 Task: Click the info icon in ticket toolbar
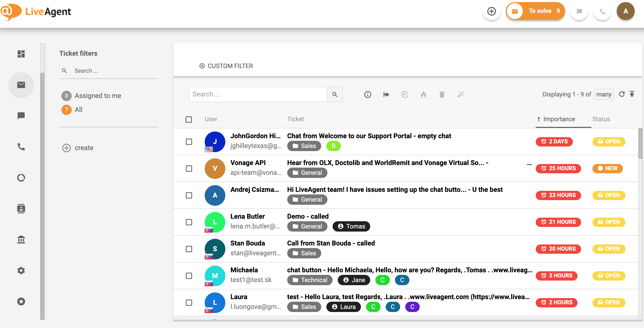click(368, 95)
